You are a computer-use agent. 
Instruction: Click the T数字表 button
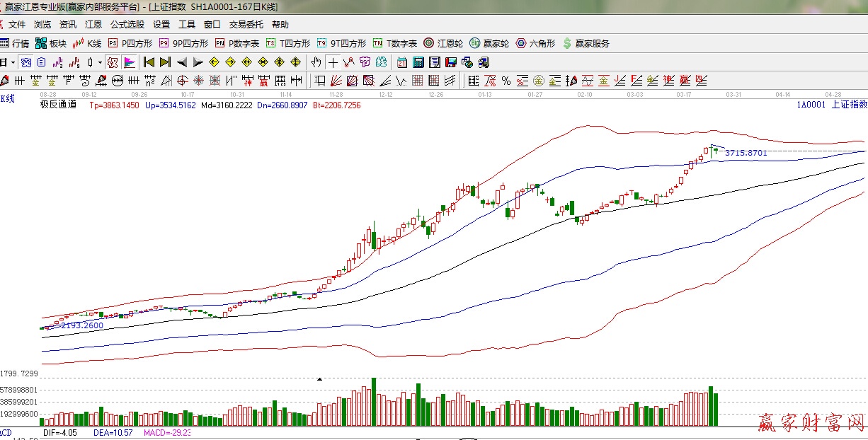395,43
